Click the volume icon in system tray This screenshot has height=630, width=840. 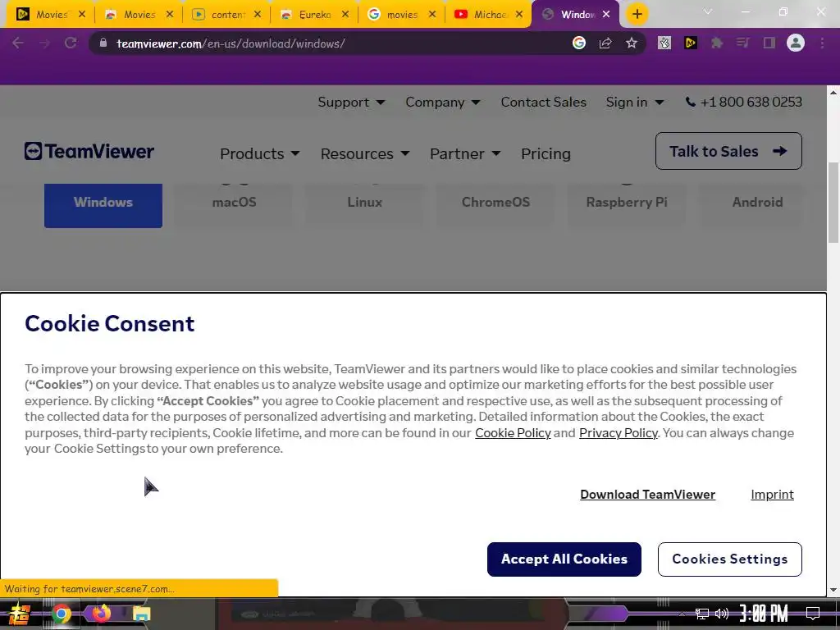pyautogui.click(x=722, y=614)
